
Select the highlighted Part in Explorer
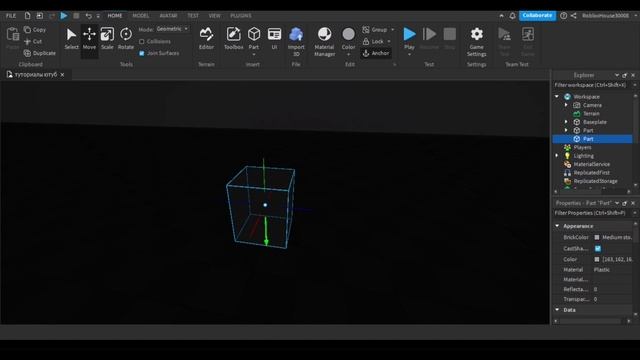point(592,139)
